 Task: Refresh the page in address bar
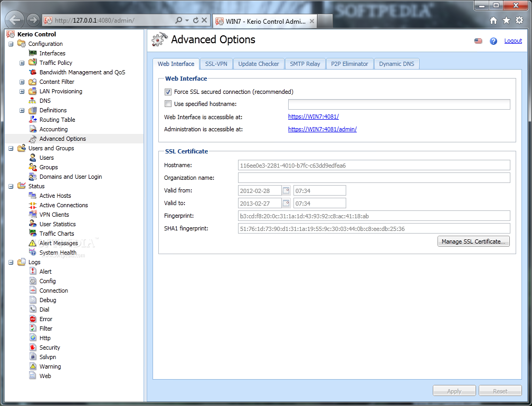(195, 21)
